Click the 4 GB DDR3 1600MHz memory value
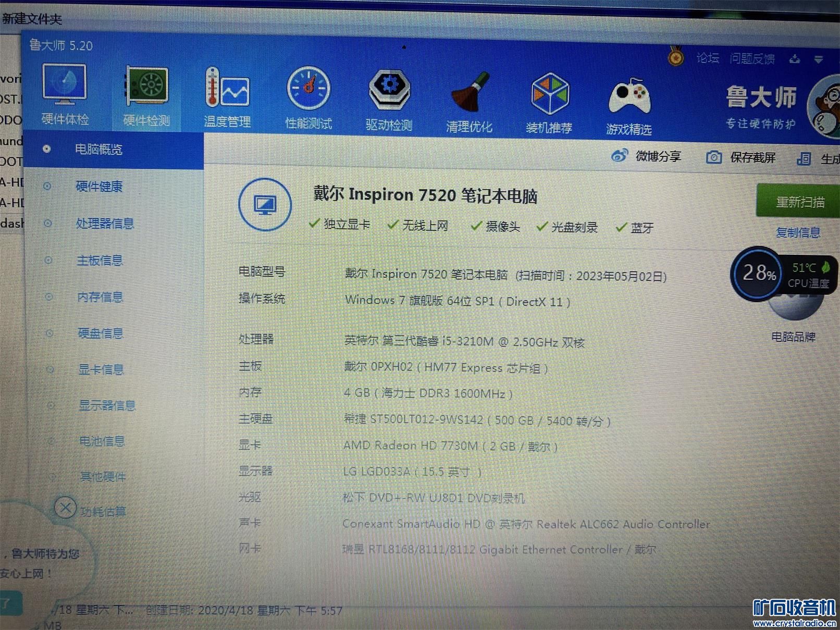The width and height of the screenshot is (840, 630). (428, 393)
